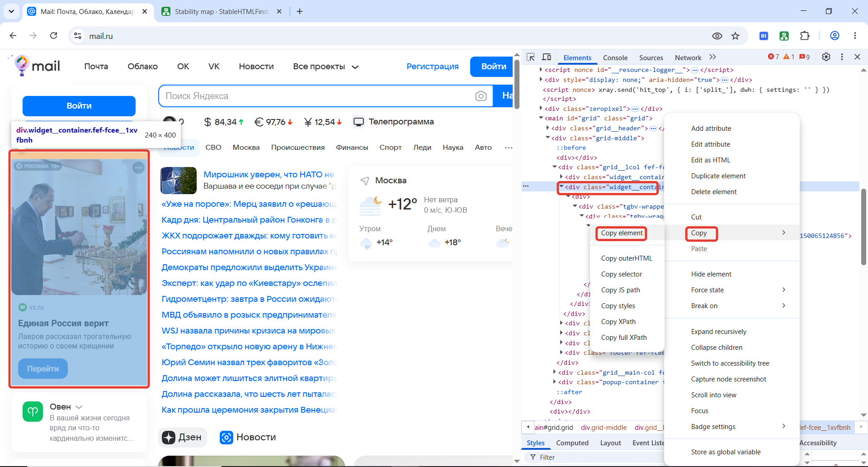Choose Copy element from submenu

622,233
